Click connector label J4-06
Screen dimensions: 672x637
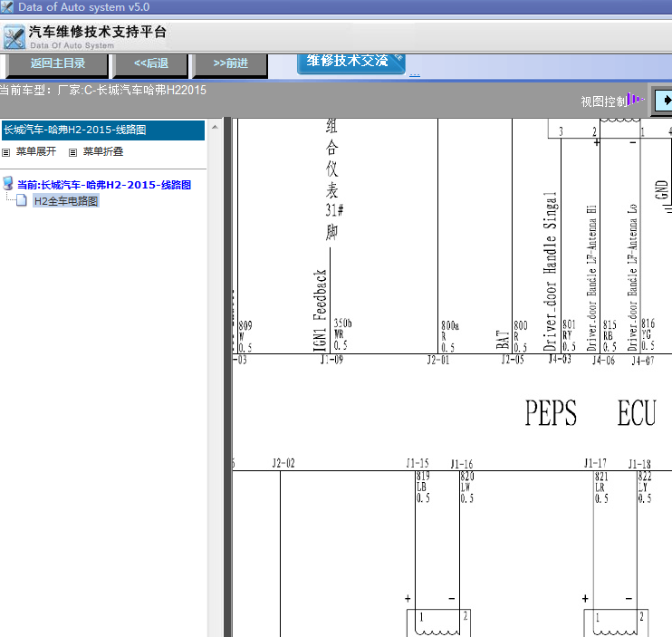coord(603,361)
